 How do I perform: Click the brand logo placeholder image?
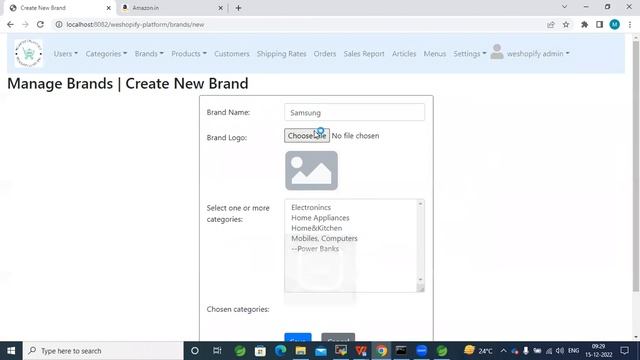click(x=311, y=171)
